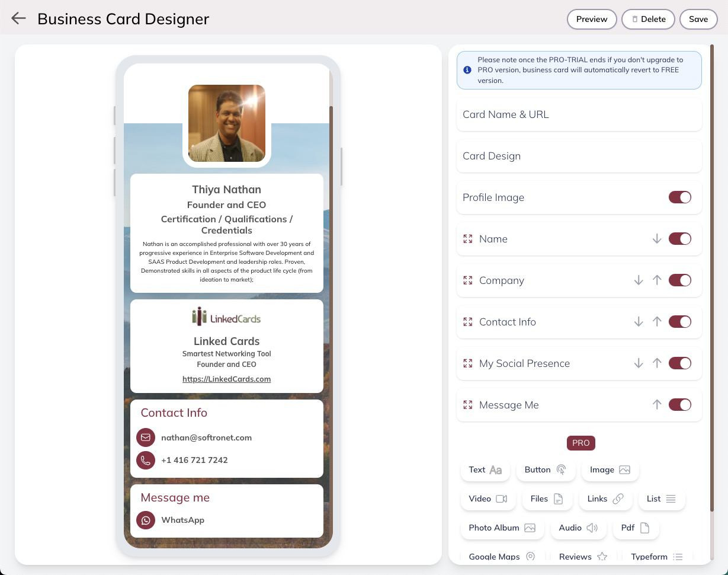The height and width of the screenshot is (575, 728).
Task: Toggle off the Profile Image switch
Action: pos(679,197)
